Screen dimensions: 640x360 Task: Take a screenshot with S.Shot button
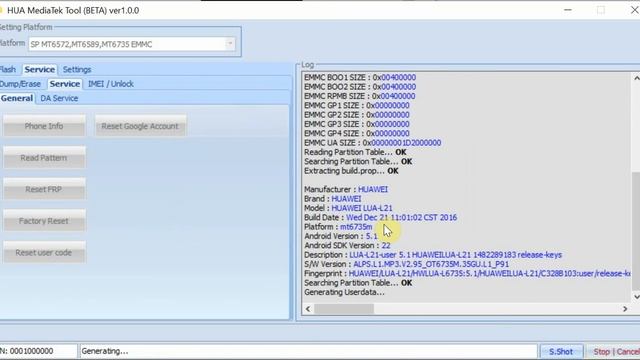(561, 351)
